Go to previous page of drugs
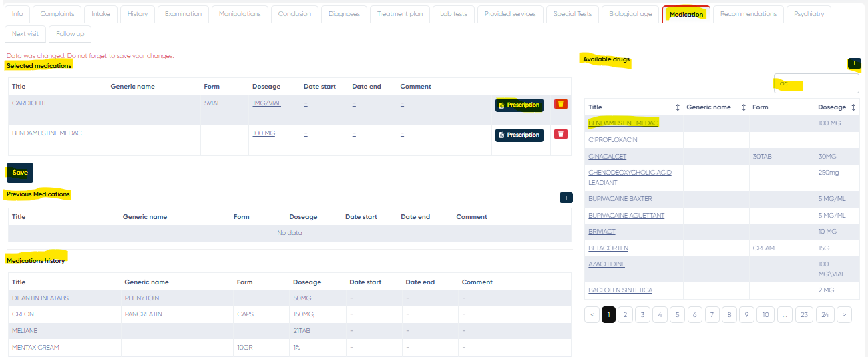Screen dimensions: 868x357 (591, 315)
